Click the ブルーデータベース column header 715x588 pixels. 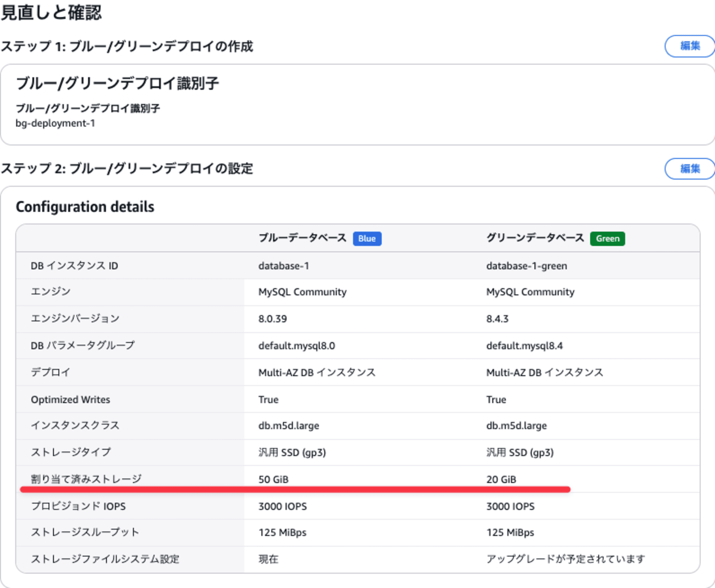tap(302, 238)
